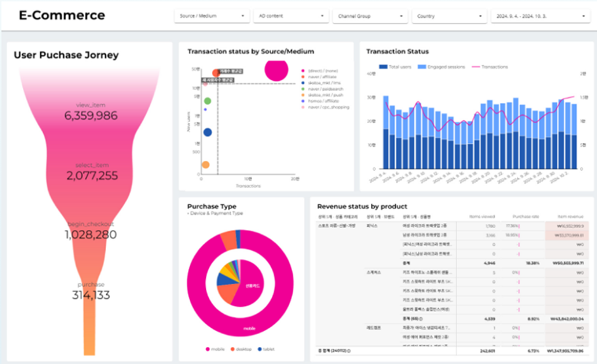Open the Channel Group dropdown
Viewport: 597px width, 364px height.
(370, 16)
